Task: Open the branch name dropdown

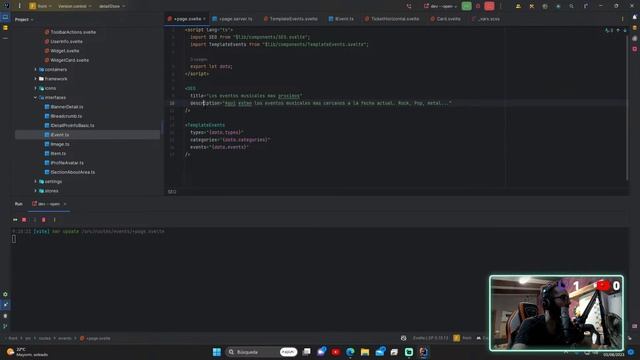Action: click(x=112, y=6)
